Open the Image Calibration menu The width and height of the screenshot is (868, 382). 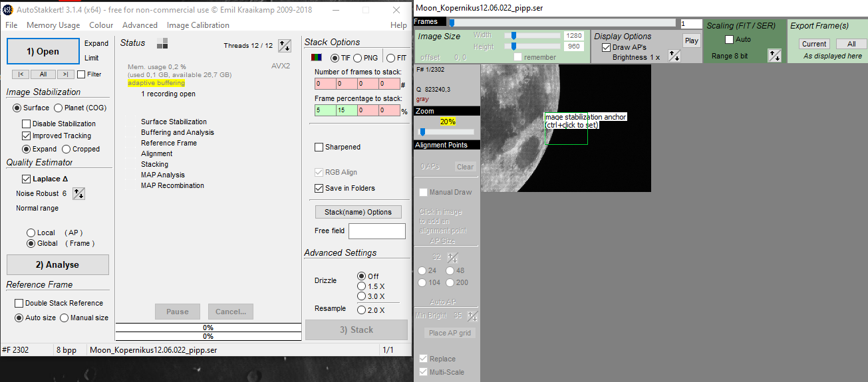tap(198, 25)
